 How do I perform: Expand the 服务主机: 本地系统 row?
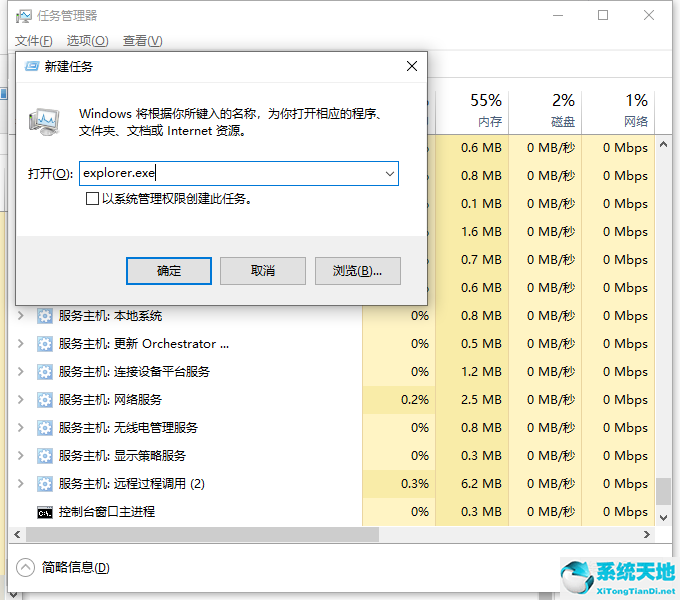(20, 316)
